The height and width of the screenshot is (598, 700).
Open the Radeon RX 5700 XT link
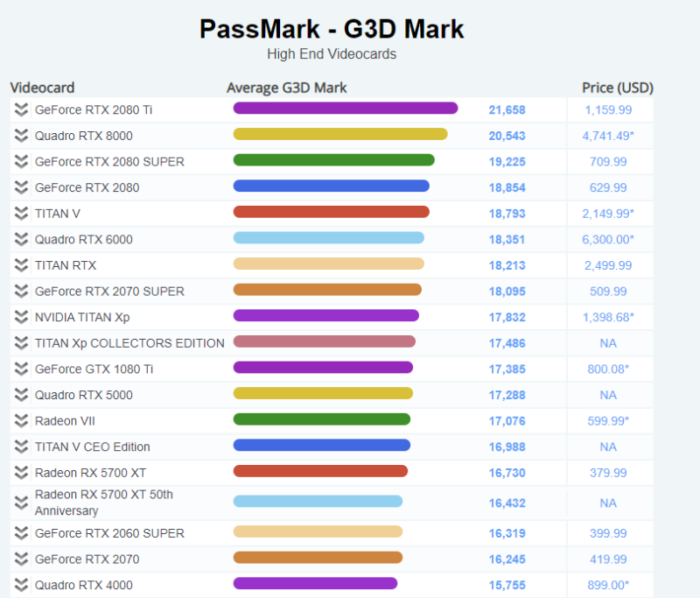[x=90, y=473]
